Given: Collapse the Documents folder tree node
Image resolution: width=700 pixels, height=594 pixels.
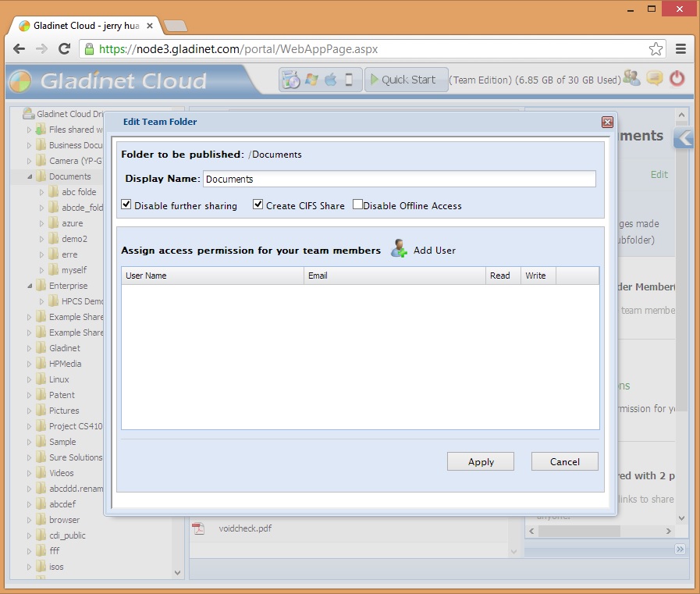Looking at the screenshot, I should 30,176.
